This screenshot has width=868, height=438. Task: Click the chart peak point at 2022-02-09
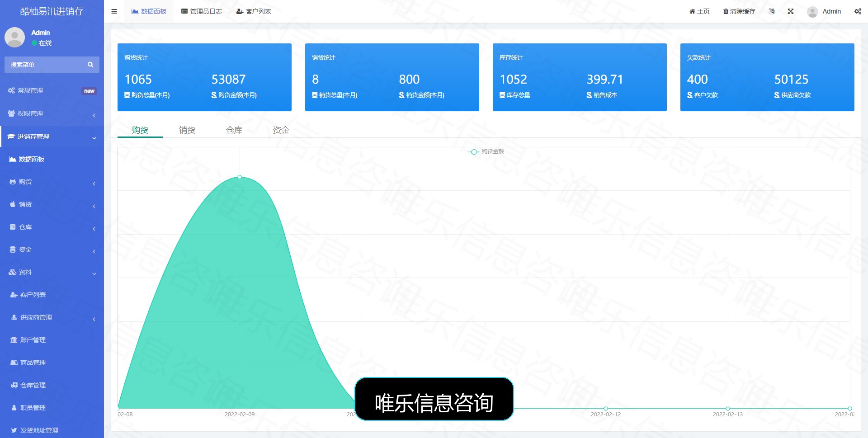240,177
